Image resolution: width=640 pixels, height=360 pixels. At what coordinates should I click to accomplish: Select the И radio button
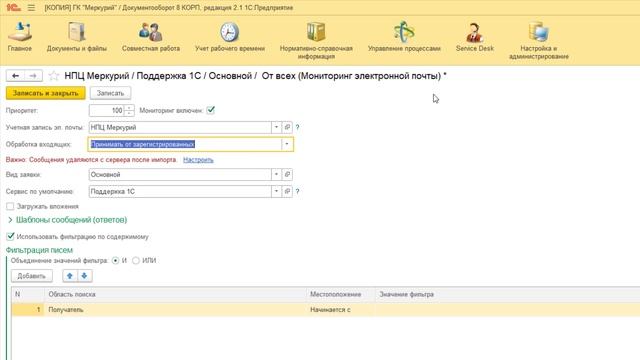click(x=116, y=260)
